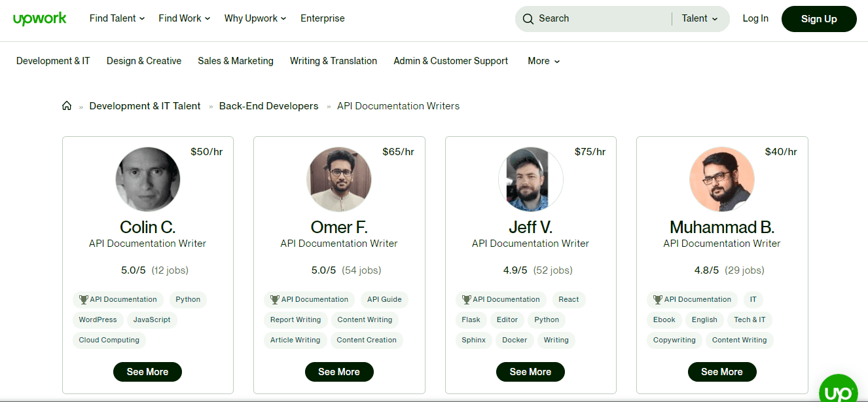Click trophy icon on Jeff's API Documentation tag
The image size is (868, 402).
tap(466, 300)
